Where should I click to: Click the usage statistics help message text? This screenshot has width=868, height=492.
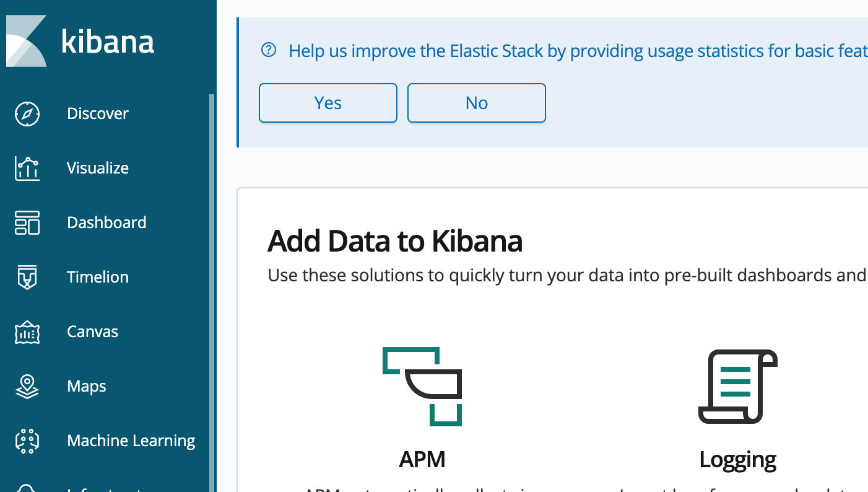coord(578,51)
